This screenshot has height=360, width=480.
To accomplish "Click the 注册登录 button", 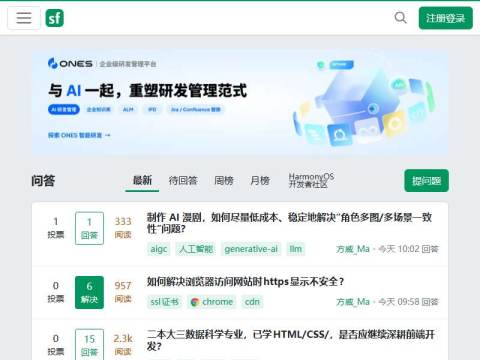I will click(446, 18).
